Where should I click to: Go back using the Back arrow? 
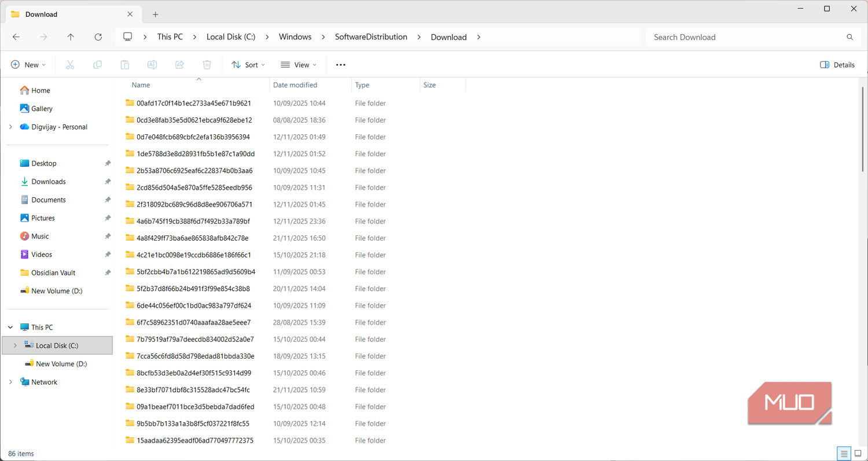tap(16, 37)
